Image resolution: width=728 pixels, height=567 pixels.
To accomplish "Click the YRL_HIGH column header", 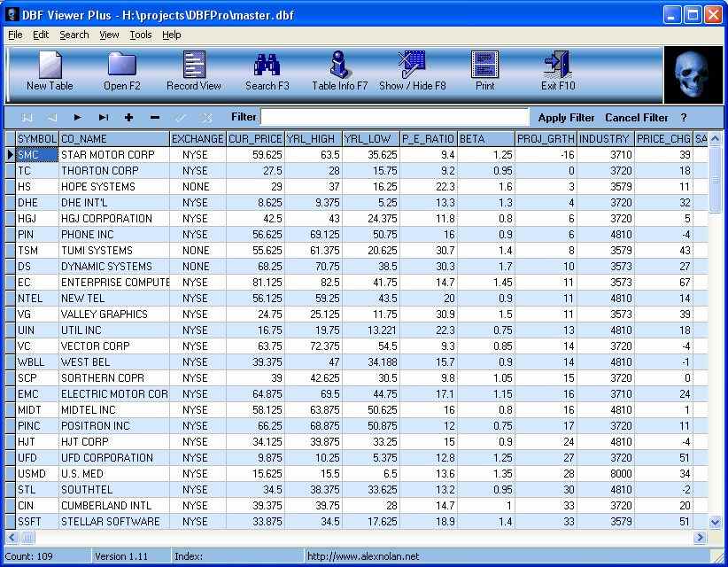I will coord(314,139).
